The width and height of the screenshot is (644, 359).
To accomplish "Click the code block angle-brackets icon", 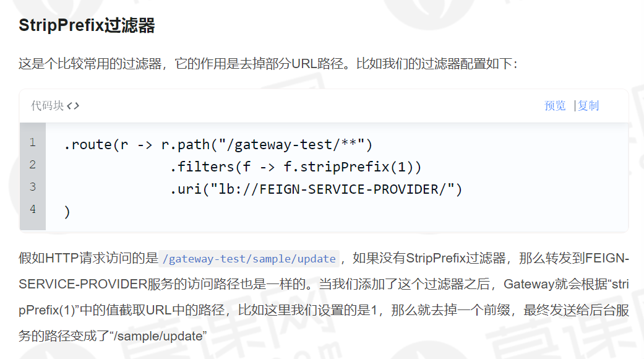I will (73, 106).
